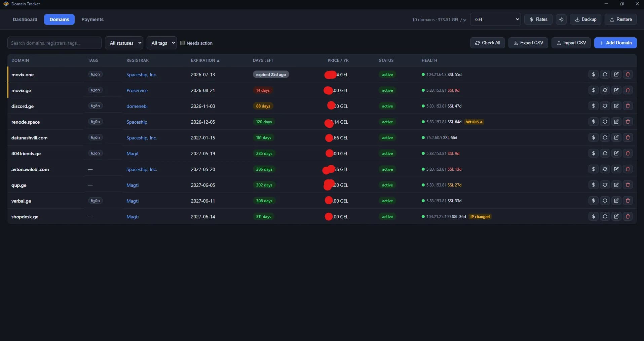
Task: Click the IP changed badge on shopdesk.ge
Action: [x=480, y=217]
